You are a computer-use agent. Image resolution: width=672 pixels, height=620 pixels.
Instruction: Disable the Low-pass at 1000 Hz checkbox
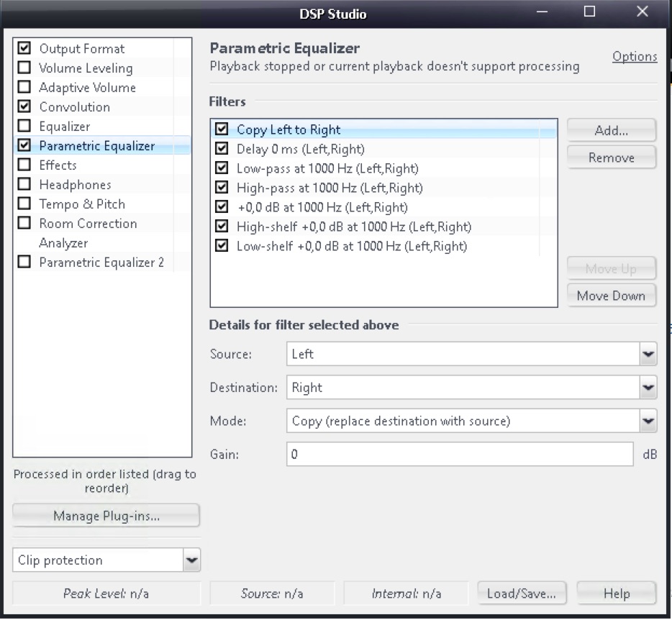pyautogui.click(x=222, y=168)
